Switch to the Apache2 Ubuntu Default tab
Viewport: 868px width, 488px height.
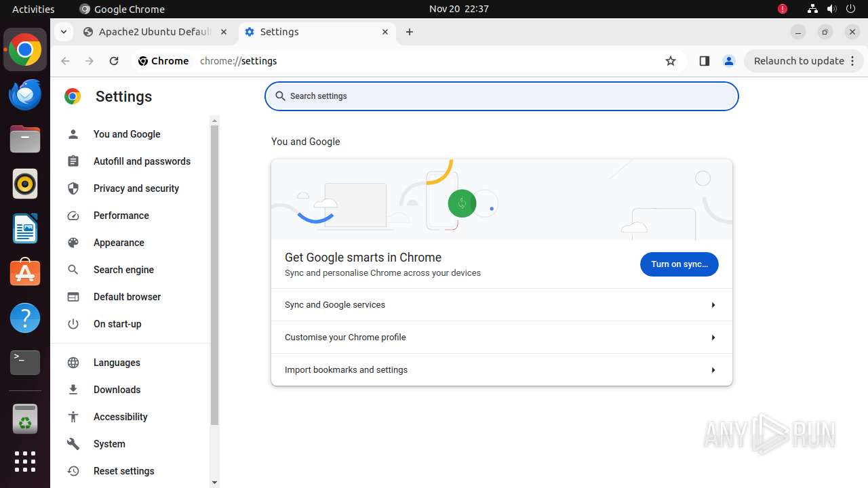(155, 32)
